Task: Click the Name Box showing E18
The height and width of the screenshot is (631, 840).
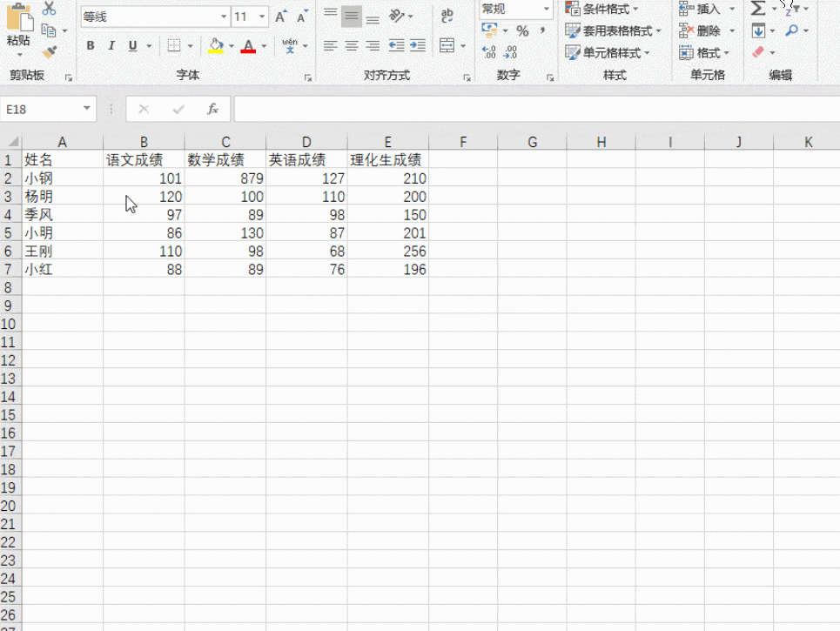Action: (x=40, y=109)
